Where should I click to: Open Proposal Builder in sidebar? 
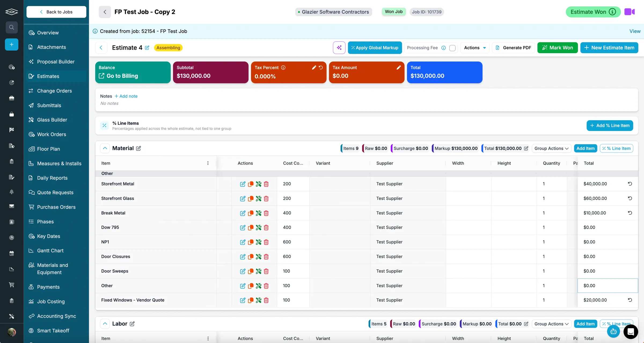56,61
